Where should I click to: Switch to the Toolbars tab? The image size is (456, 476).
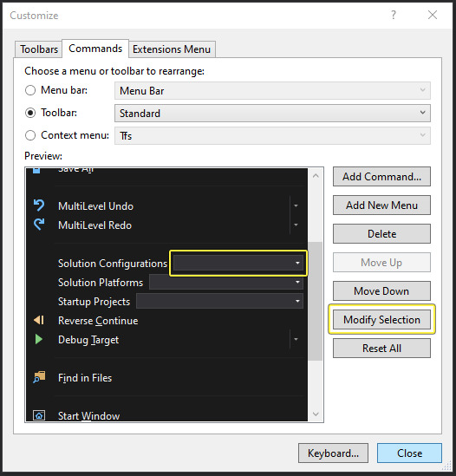point(38,49)
